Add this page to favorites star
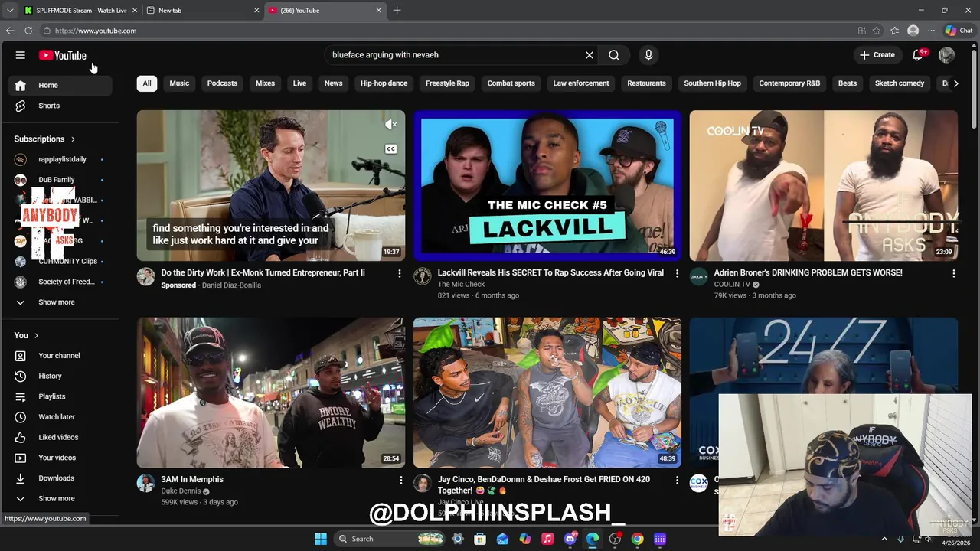This screenshot has height=551, width=980. pos(877,31)
